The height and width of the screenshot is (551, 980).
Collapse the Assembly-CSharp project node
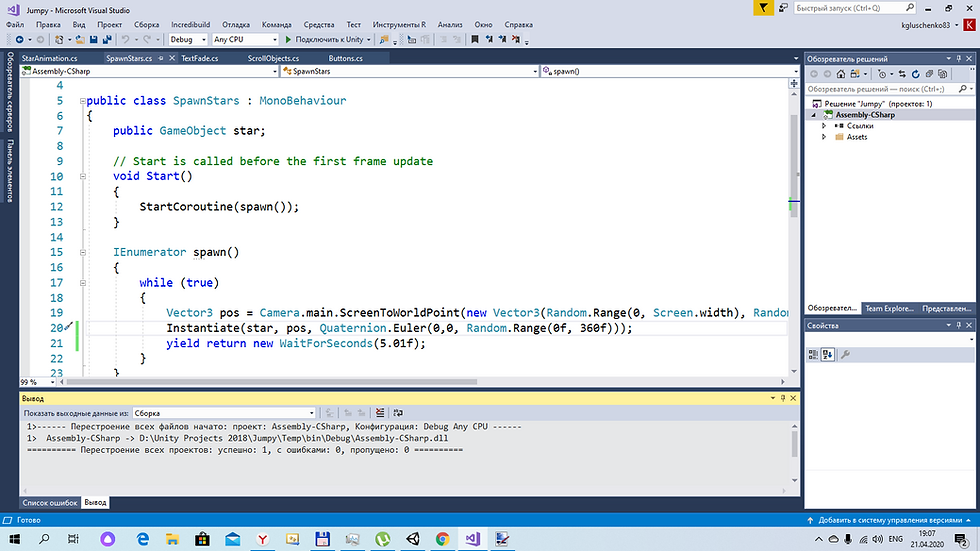tap(814, 115)
